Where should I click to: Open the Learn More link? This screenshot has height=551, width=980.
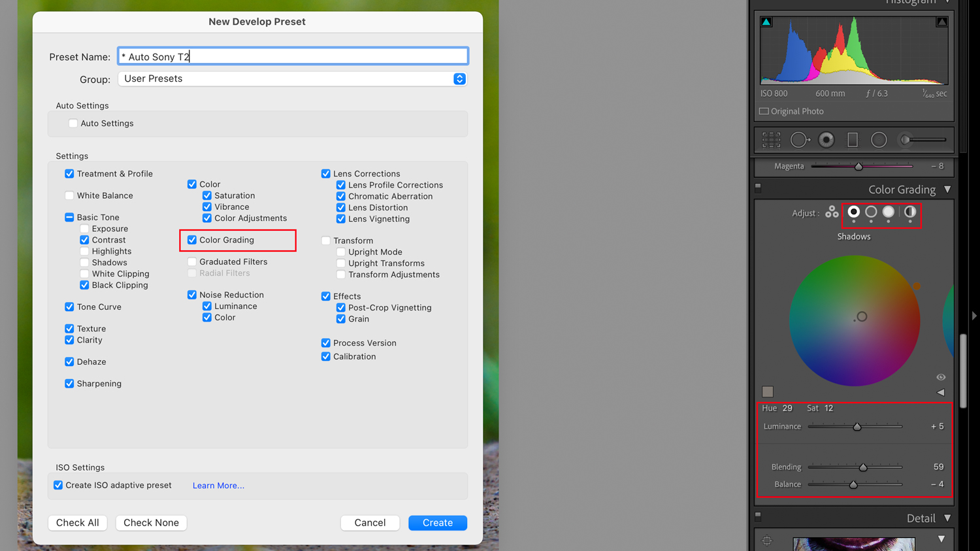click(218, 486)
